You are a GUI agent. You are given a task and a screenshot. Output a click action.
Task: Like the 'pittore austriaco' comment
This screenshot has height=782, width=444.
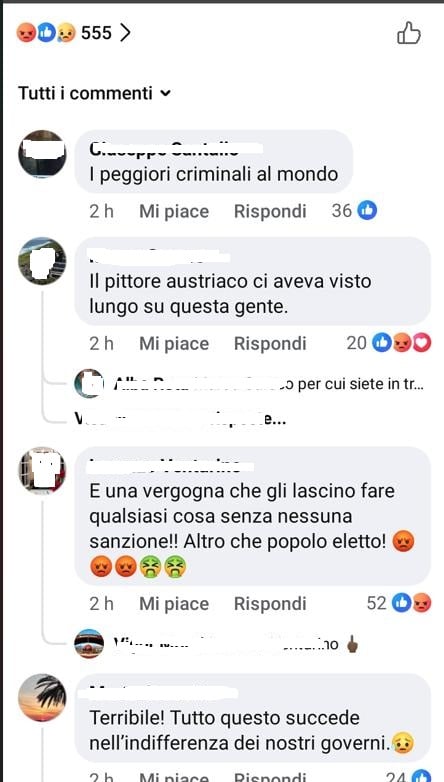174,344
